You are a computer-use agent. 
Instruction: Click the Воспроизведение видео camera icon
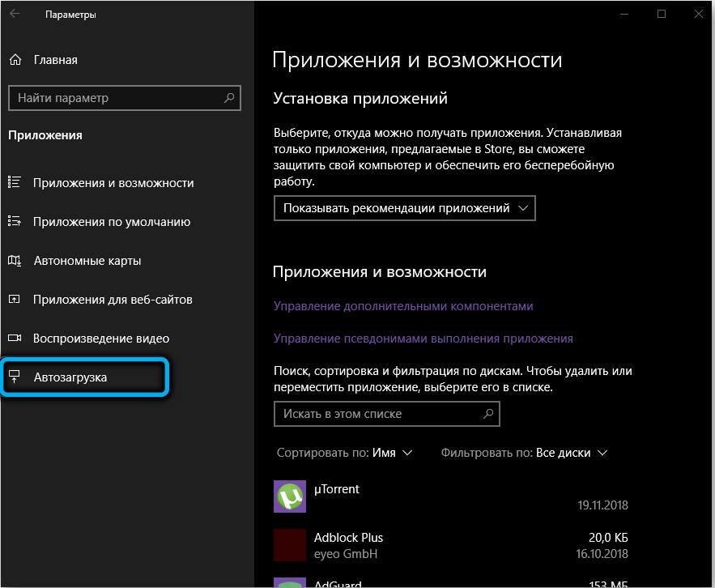tap(15, 339)
